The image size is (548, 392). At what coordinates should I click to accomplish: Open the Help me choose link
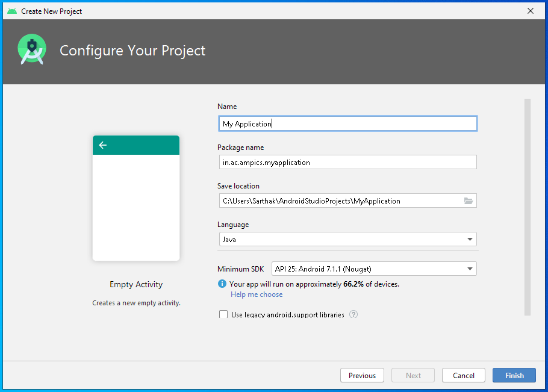[257, 294]
